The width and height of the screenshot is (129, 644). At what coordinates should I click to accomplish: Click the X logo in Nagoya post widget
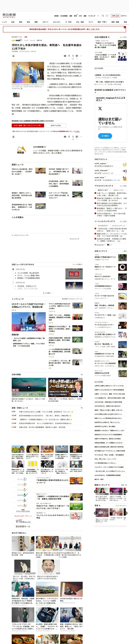click(x=100, y=109)
